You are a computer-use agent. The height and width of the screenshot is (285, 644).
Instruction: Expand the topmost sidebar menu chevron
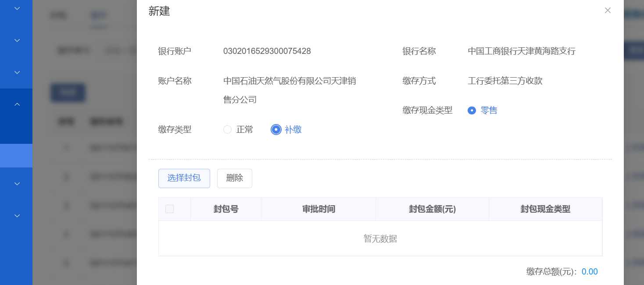tap(17, 8)
